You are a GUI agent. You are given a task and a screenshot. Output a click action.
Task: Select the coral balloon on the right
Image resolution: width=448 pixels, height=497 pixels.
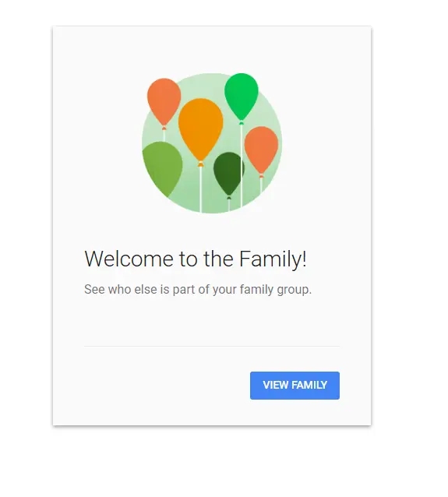(x=261, y=149)
